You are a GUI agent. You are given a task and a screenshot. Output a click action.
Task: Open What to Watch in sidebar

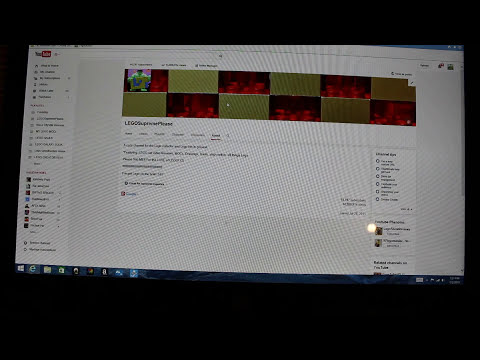click(x=47, y=66)
